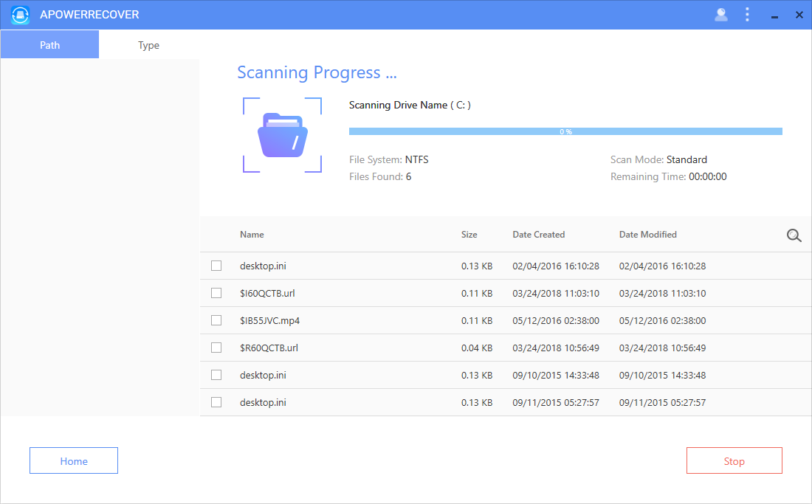
Task: Click the Home button
Action: (74, 460)
